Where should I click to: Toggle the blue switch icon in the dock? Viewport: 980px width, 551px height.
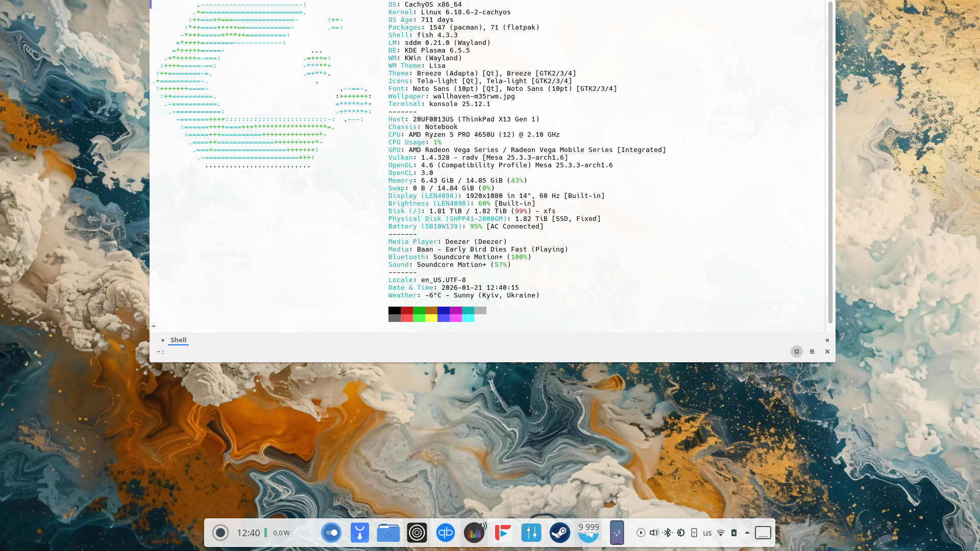pyautogui.click(x=331, y=533)
